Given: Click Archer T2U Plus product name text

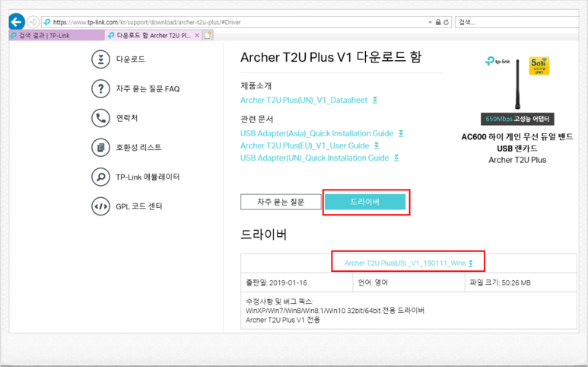Looking at the screenshot, I should click(517, 160).
